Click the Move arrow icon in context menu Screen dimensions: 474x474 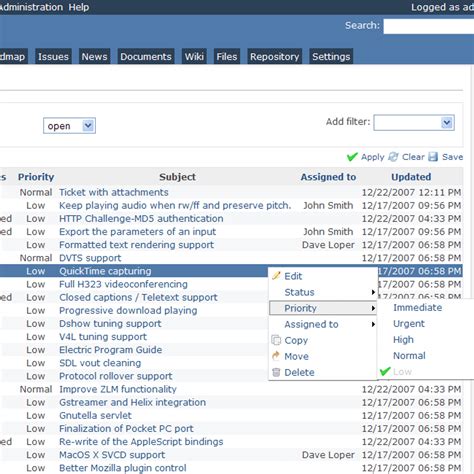click(276, 356)
